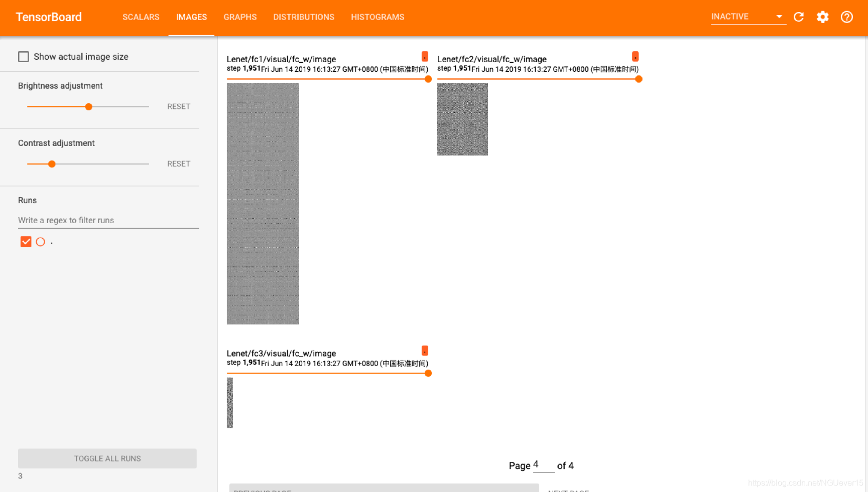The image size is (868, 492).
Task: Open the Lenet/fc1 weight image thumbnail
Action: (x=263, y=204)
